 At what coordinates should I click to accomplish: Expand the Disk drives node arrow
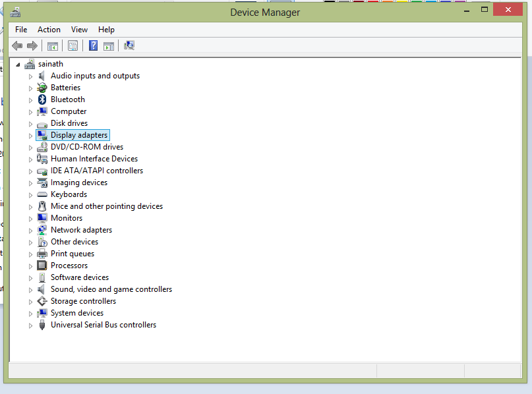(30, 124)
